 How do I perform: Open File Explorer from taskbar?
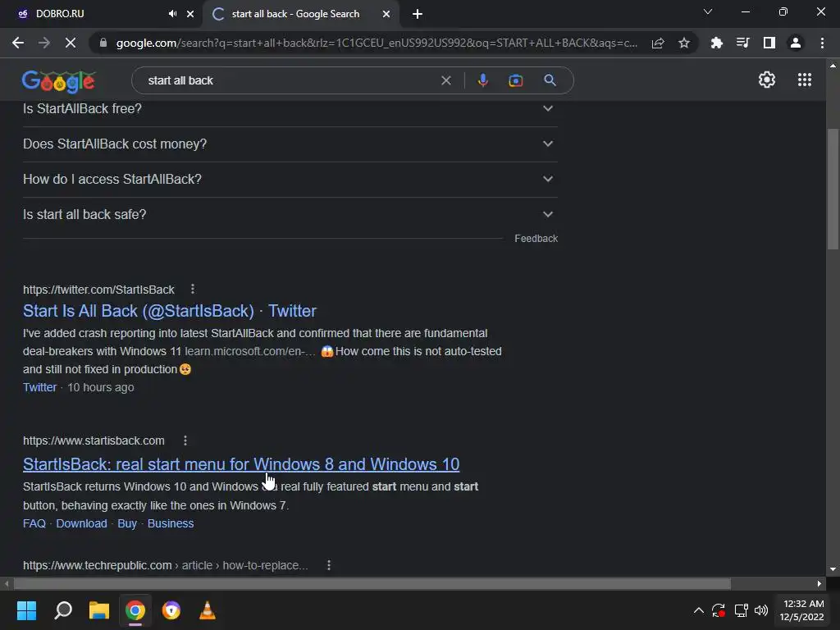click(x=99, y=610)
